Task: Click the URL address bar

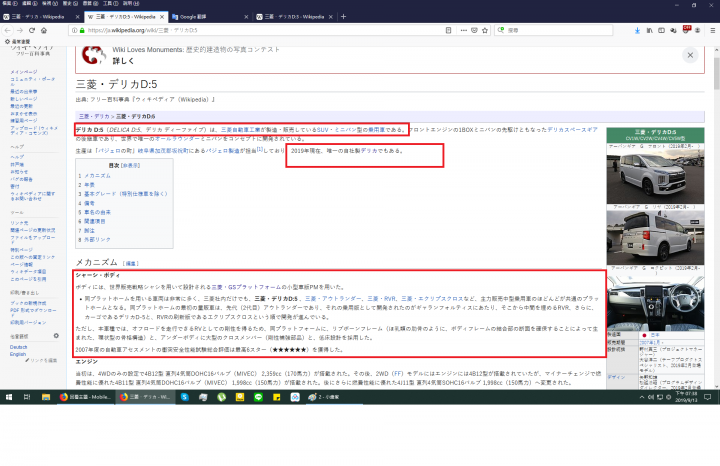Action: (x=257, y=30)
